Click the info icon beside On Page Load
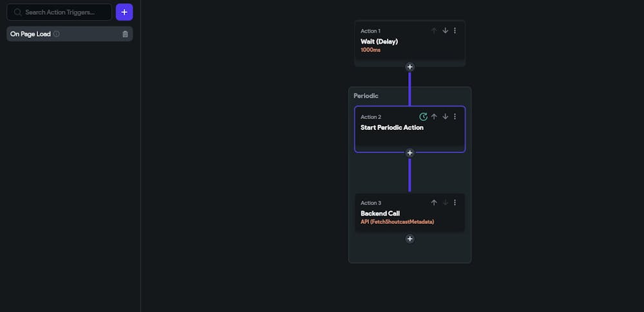The height and width of the screenshot is (312, 644). point(57,34)
